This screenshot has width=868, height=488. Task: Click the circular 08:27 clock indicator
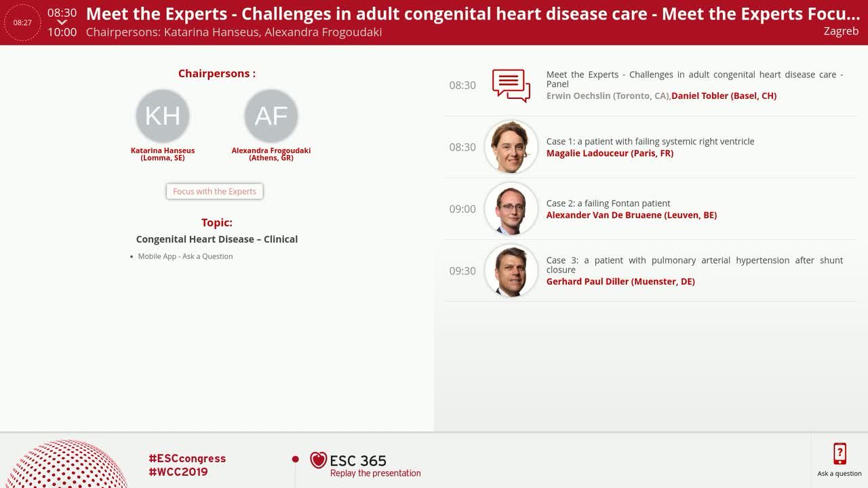pyautogui.click(x=22, y=22)
